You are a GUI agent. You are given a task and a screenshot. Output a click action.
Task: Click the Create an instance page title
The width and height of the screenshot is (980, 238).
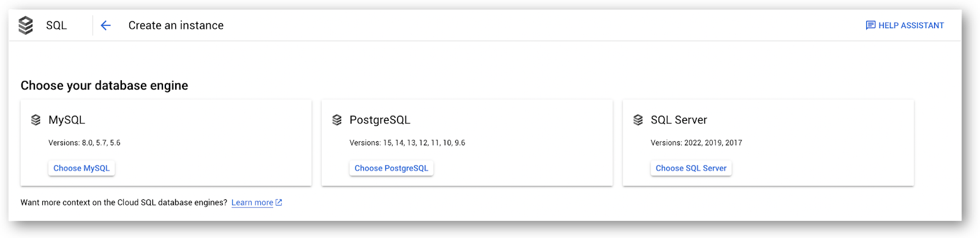click(x=176, y=25)
